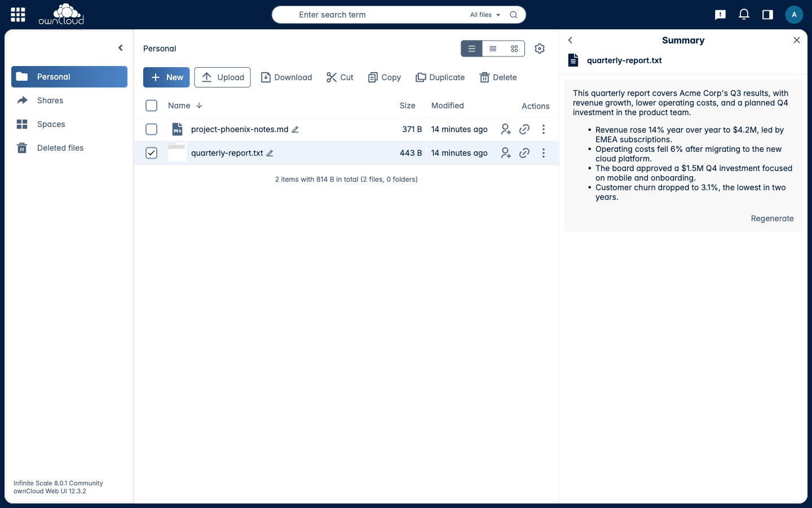Open Deleted files in the sidebar

pyautogui.click(x=69, y=148)
